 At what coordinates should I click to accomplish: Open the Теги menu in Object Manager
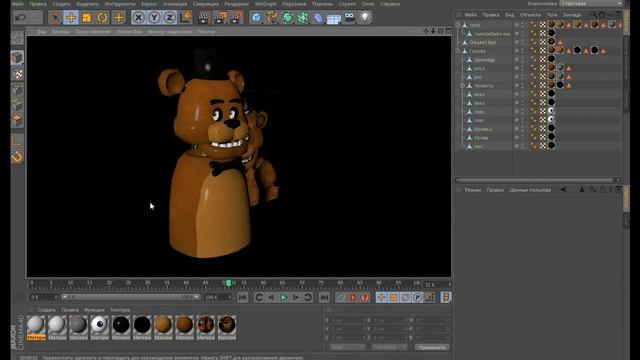(x=552, y=15)
